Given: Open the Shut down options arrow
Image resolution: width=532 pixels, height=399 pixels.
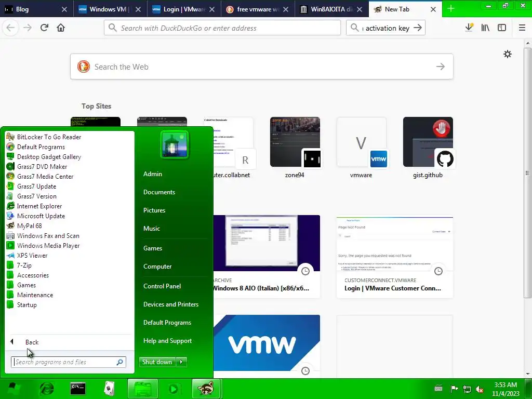Looking at the screenshot, I should 181,362.
